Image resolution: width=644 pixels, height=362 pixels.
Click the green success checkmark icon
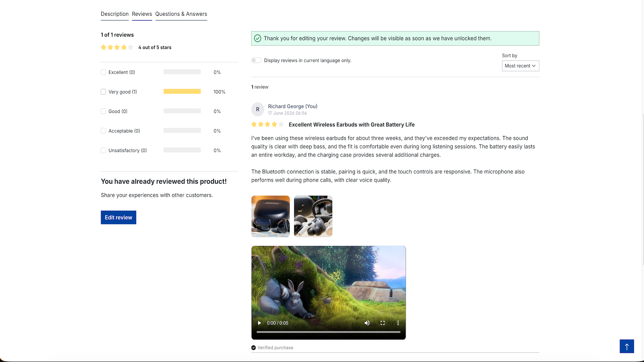tap(258, 39)
